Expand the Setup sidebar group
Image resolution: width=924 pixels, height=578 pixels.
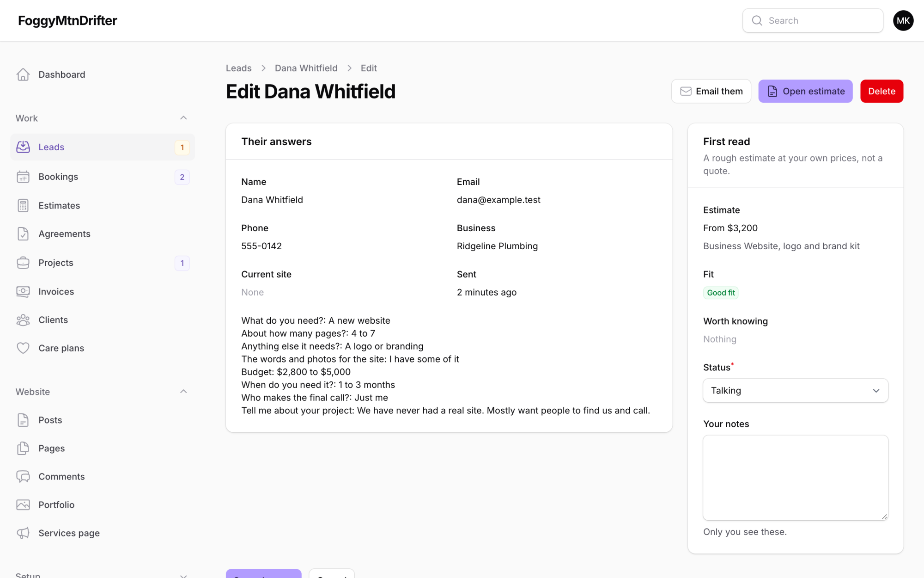[183, 575]
